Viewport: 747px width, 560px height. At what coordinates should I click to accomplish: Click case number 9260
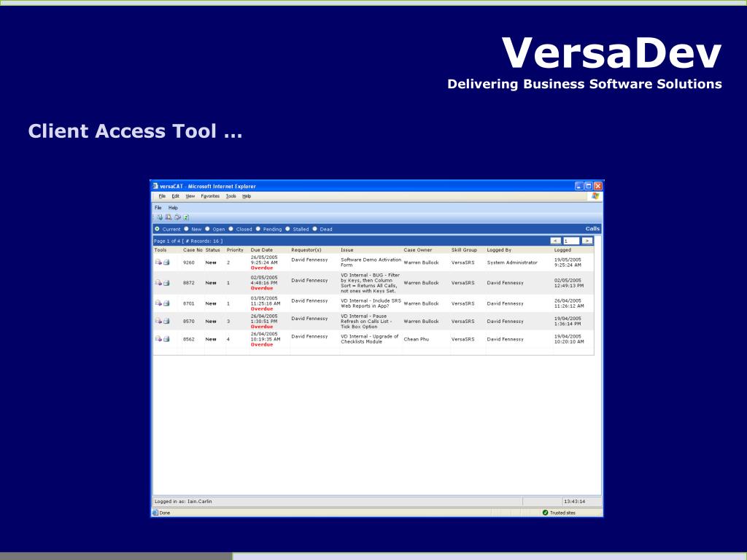(x=189, y=262)
